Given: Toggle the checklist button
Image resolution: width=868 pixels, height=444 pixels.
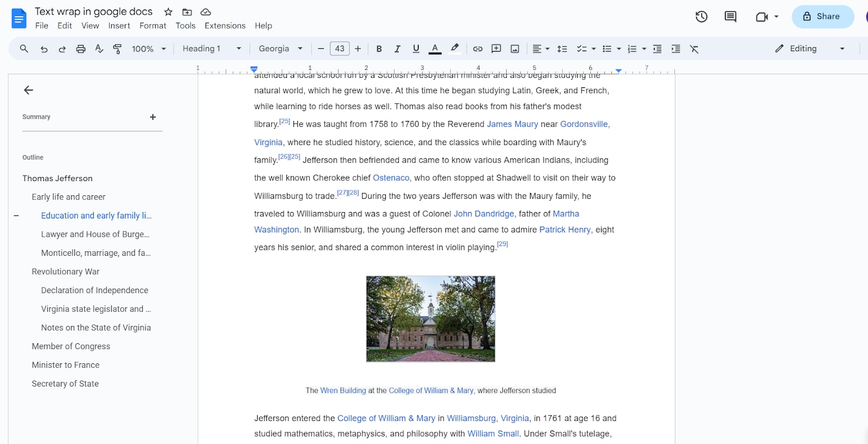Looking at the screenshot, I should click(582, 49).
